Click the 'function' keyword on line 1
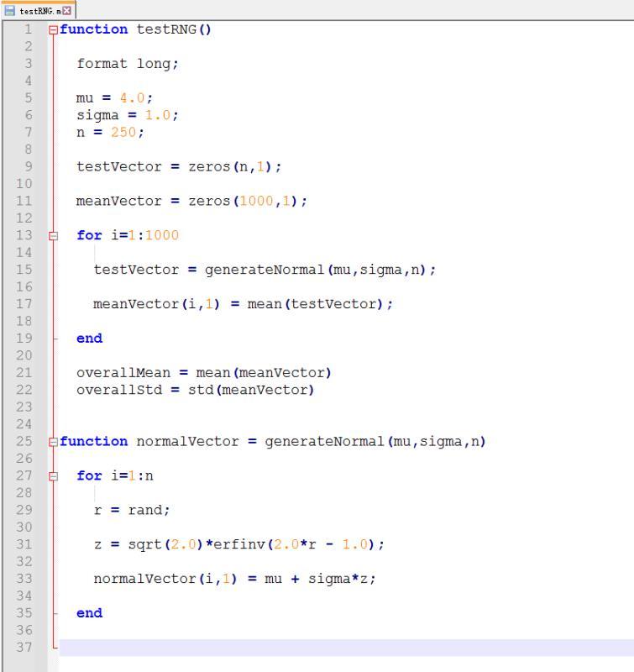Image resolution: width=634 pixels, height=672 pixels. [x=93, y=29]
